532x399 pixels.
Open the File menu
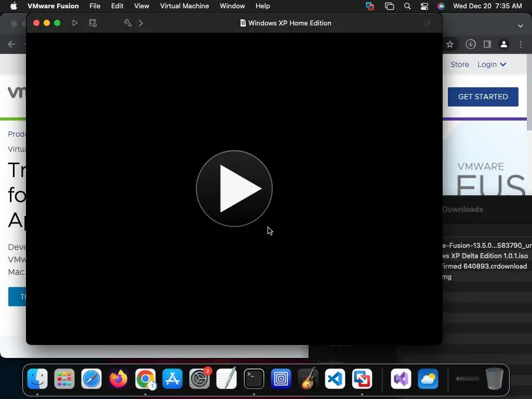pyautogui.click(x=95, y=6)
